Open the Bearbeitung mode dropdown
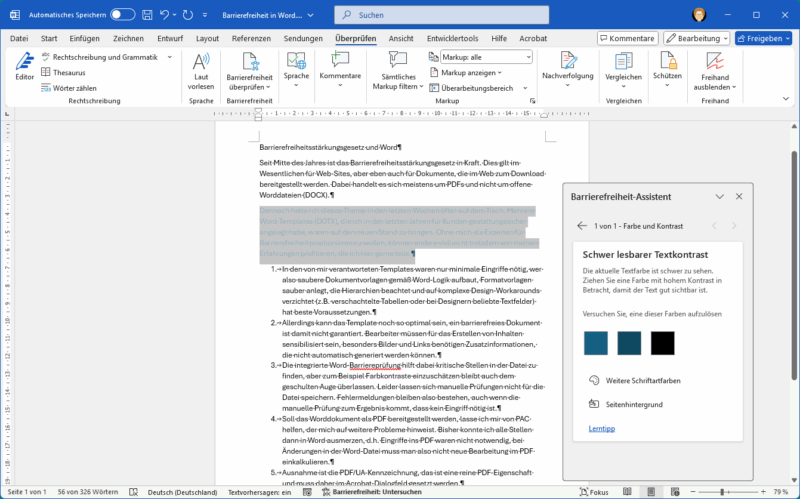The image size is (800, 499). coord(696,38)
